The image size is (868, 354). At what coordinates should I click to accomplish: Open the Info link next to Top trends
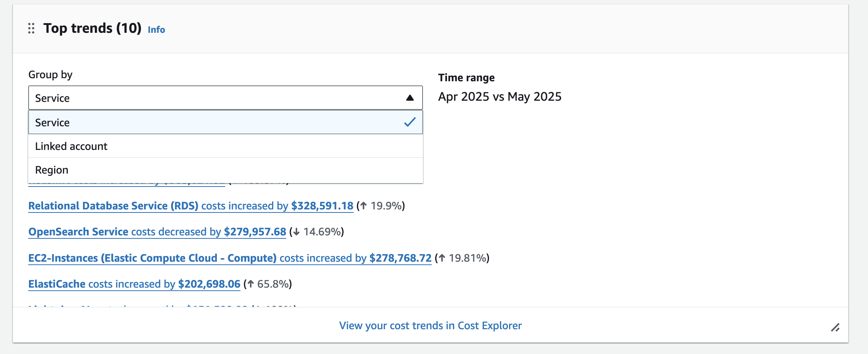(x=156, y=29)
